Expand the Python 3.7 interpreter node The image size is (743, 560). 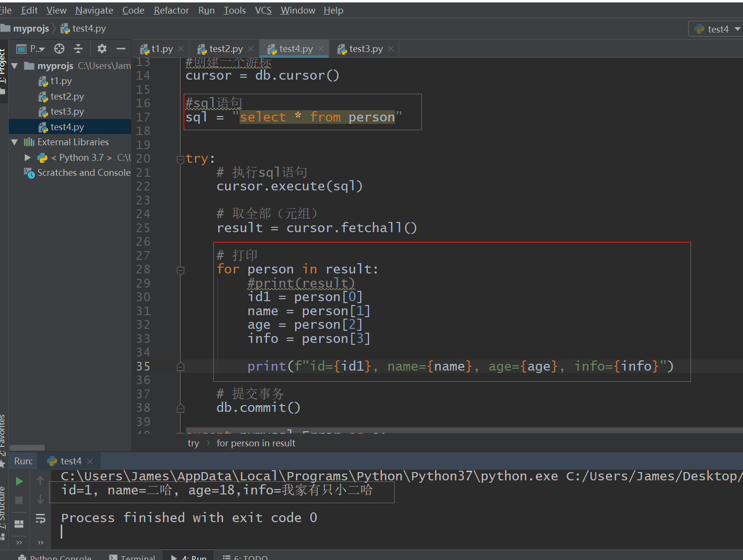click(x=27, y=157)
